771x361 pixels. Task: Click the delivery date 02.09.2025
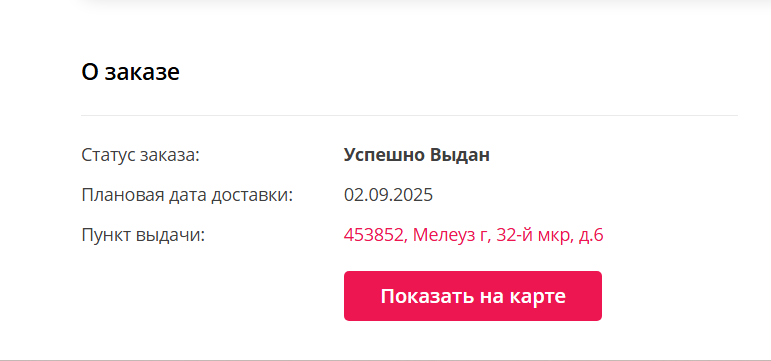click(388, 195)
